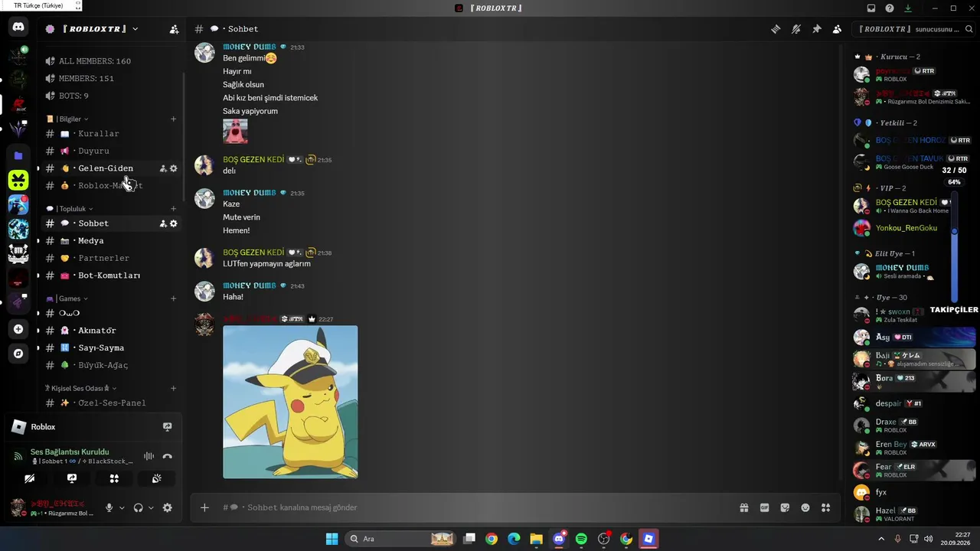Open the GIF picker

coord(764,507)
